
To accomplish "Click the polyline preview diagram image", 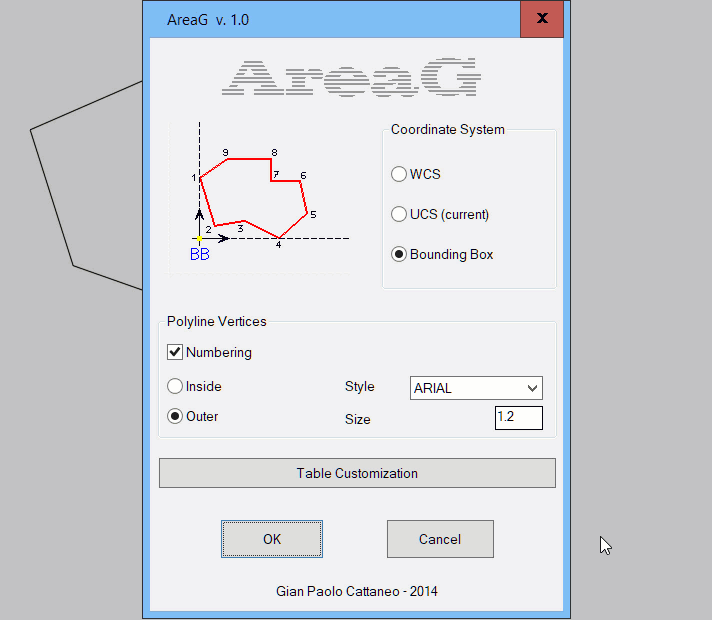I will (x=259, y=198).
